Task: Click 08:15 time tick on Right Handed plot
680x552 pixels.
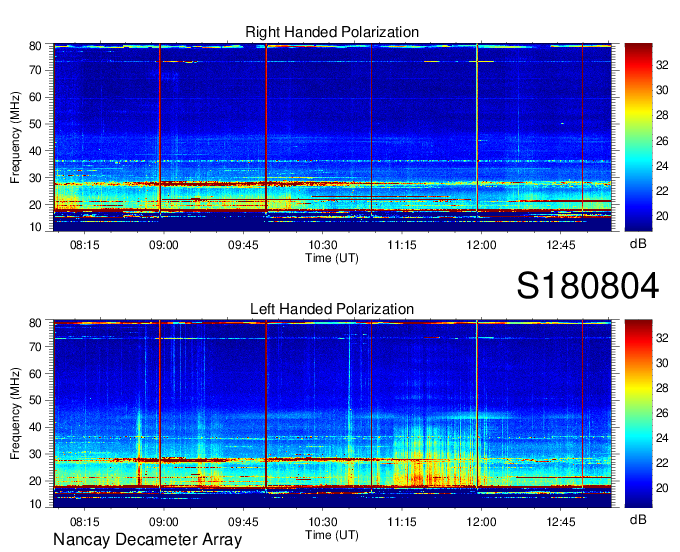Action: [x=85, y=245]
